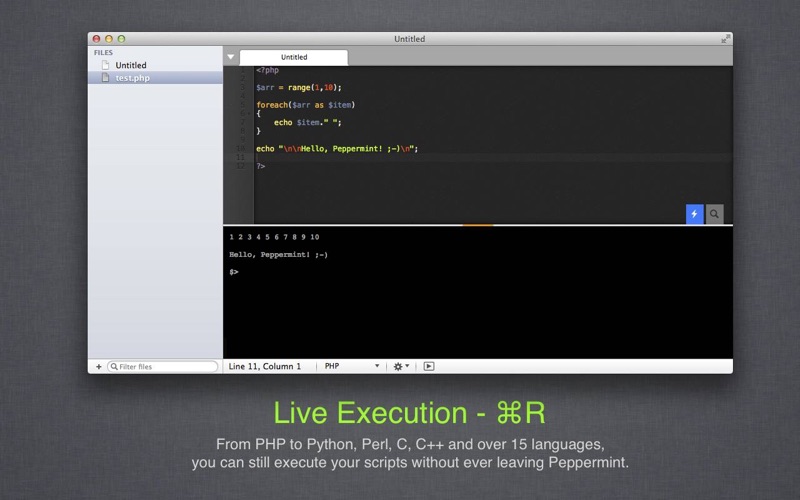Open the gear settings menu in status bar
Image resolution: width=800 pixels, height=500 pixels.
401,366
